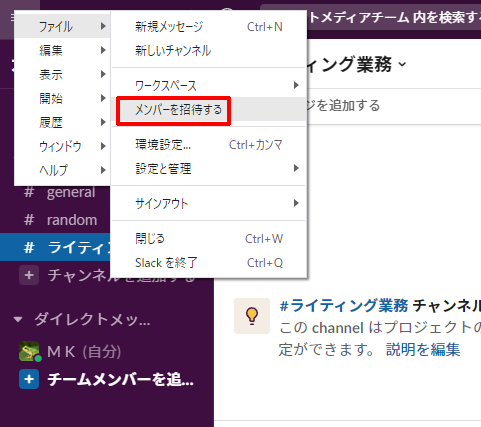This screenshot has width=481, height=427.
Task: Open the 開始 menu item
Action: pos(62,98)
